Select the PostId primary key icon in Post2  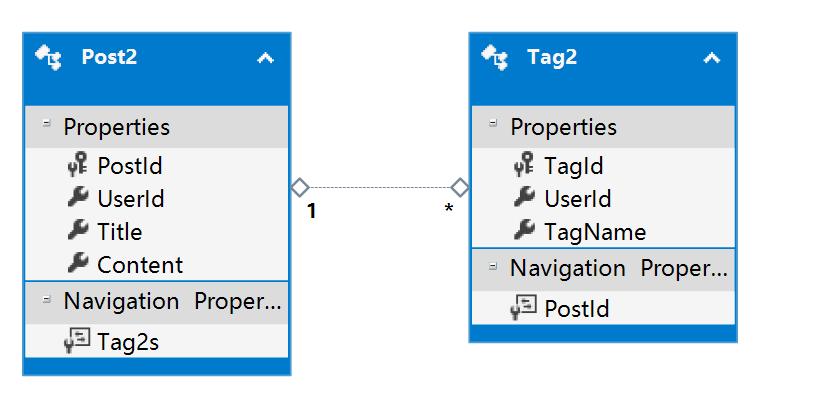coord(78,166)
